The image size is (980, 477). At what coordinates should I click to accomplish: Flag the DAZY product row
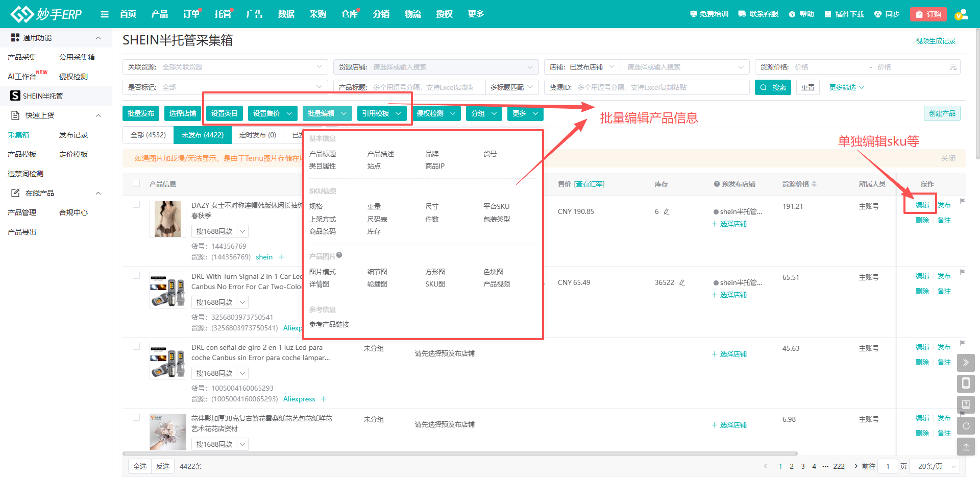962,201
